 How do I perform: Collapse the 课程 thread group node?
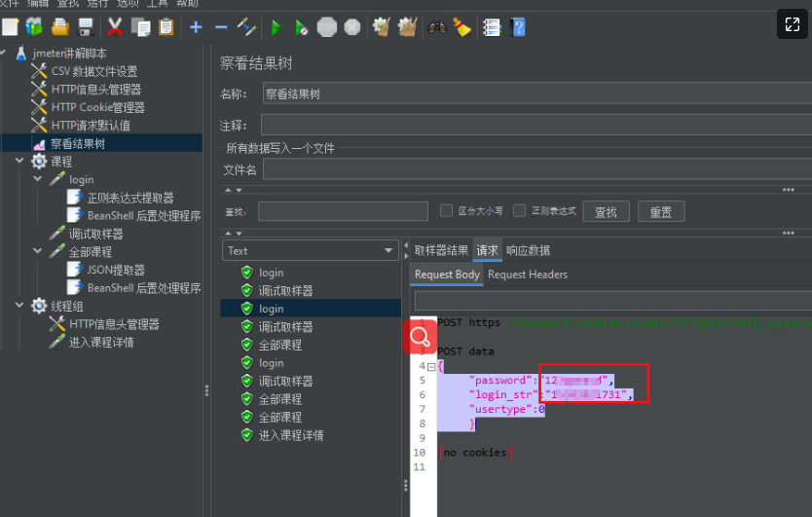tap(19, 161)
